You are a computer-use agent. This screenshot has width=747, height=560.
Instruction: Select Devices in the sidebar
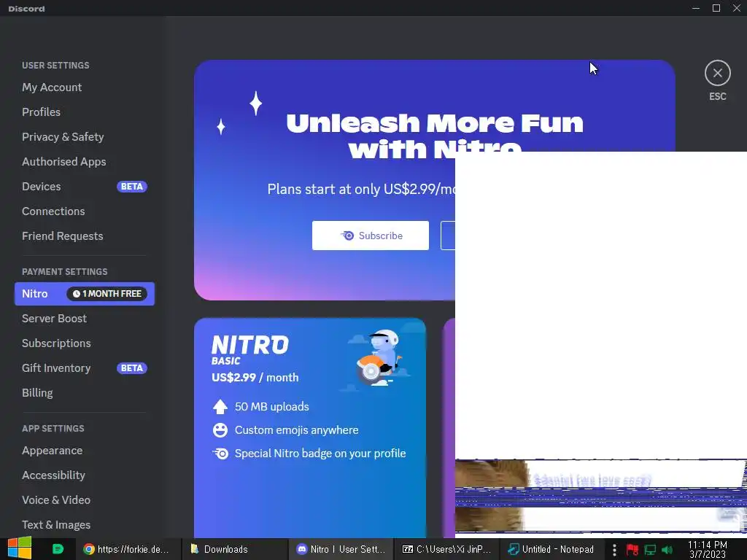pos(41,186)
